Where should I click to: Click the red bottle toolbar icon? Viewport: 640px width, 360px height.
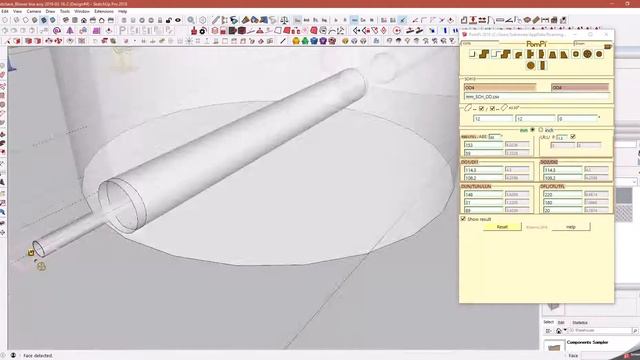coord(194,31)
